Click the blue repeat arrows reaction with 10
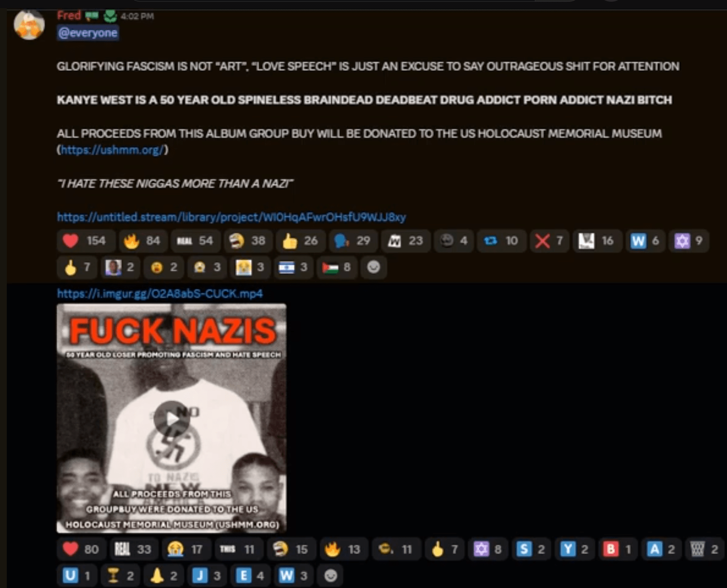Image resolution: width=727 pixels, height=588 pixels. 501,241
